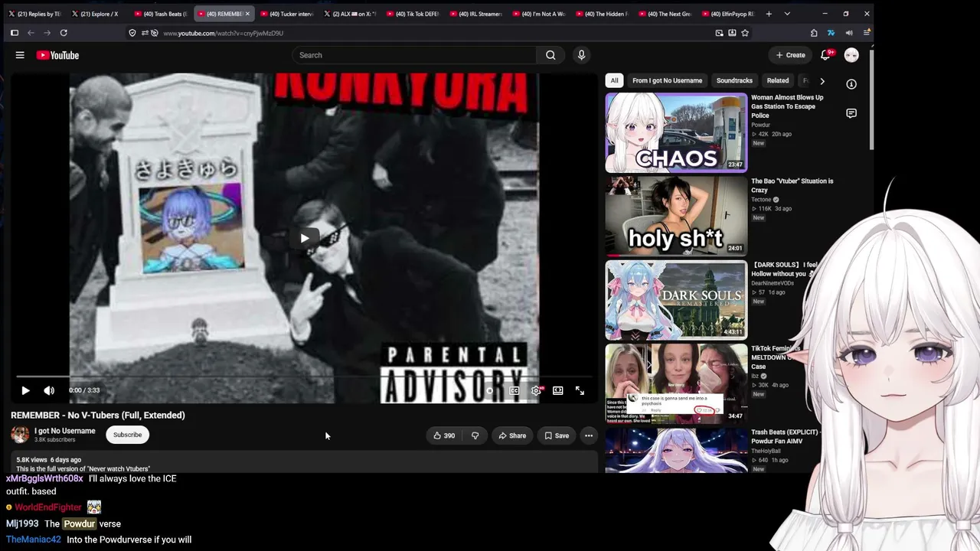Show more filter chips with the right arrow
This screenshot has height=551, width=980.
point(822,80)
